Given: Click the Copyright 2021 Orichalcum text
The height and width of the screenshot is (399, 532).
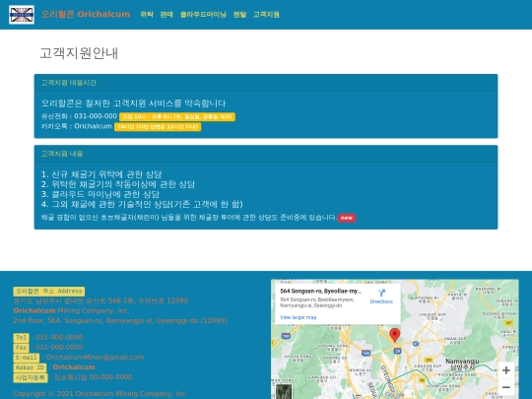Looking at the screenshot, I should click(x=100, y=393).
